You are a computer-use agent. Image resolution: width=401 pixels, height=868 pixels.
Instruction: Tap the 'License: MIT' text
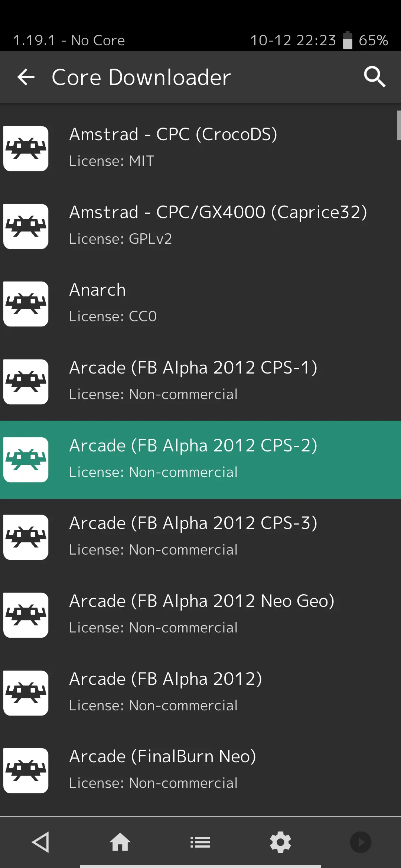(111, 161)
